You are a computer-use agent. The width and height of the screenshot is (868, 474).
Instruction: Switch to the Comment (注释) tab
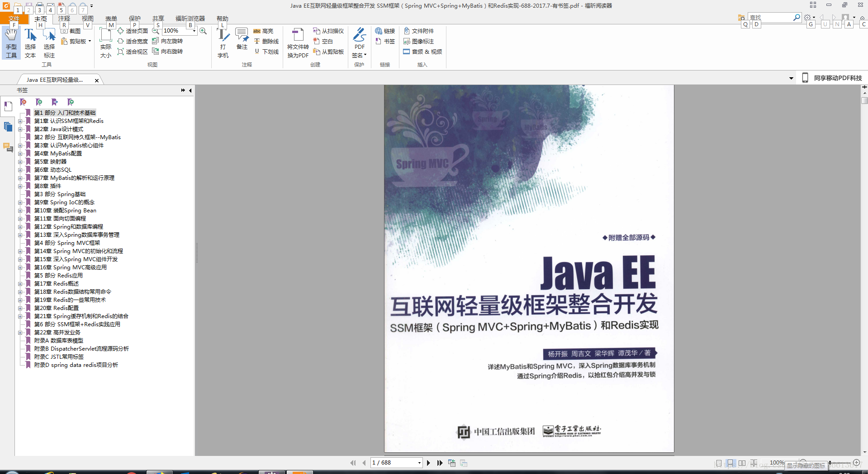tap(64, 19)
